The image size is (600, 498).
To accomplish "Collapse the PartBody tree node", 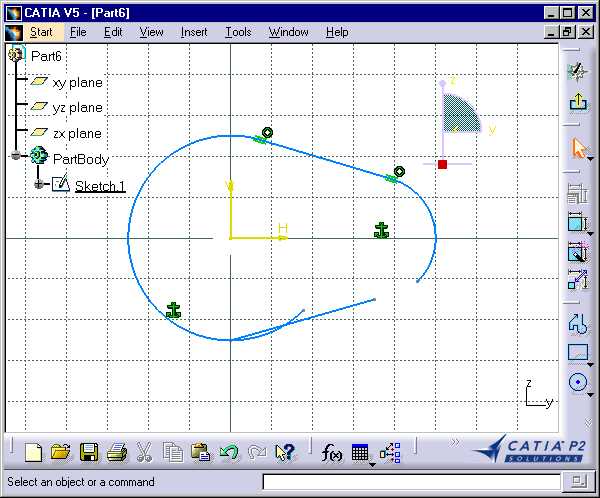I will point(17,157).
